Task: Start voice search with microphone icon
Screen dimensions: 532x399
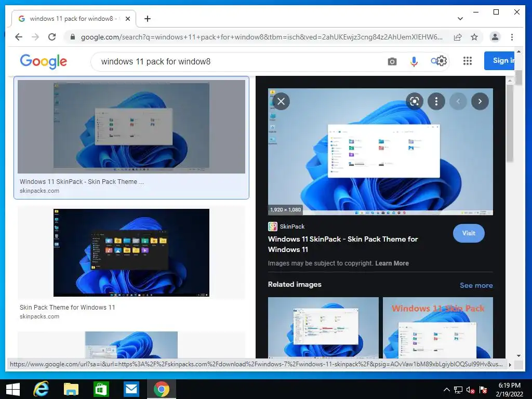Action: pos(414,61)
